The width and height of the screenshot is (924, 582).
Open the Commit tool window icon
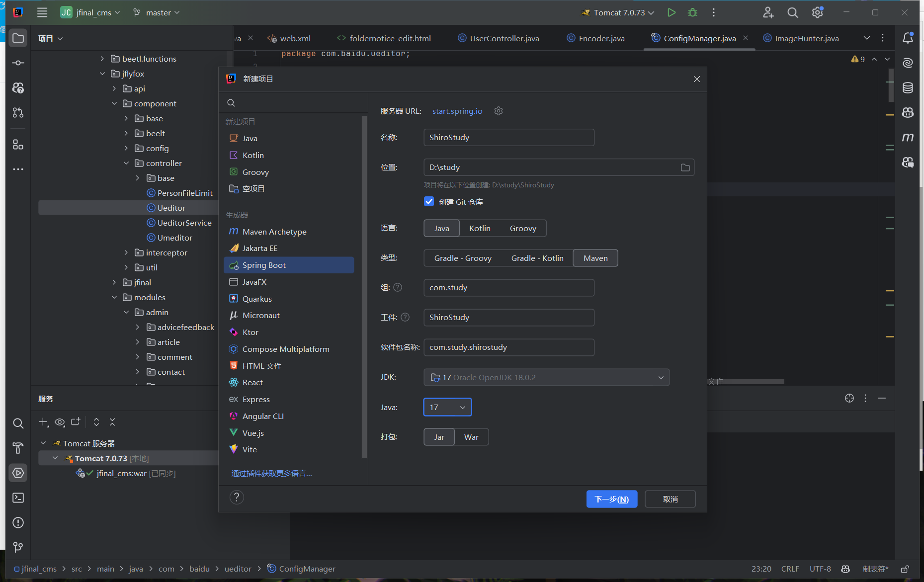click(18, 63)
